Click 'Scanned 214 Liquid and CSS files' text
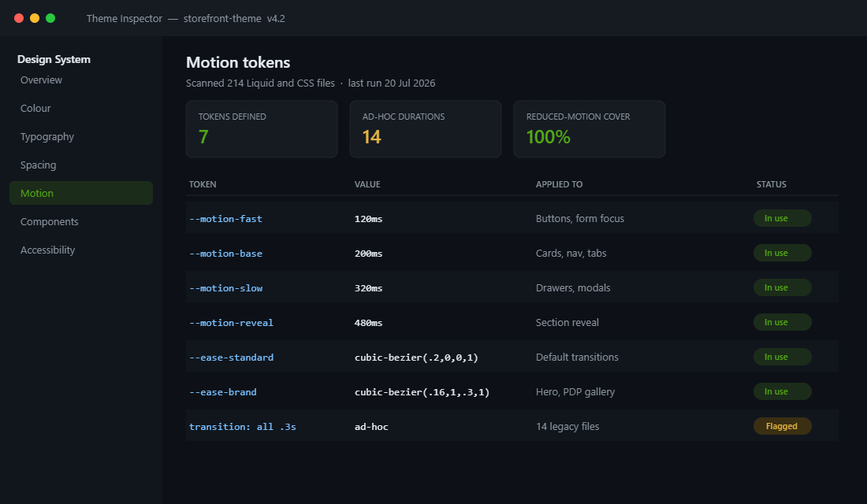Image resolution: width=867 pixels, height=504 pixels. pos(260,83)
